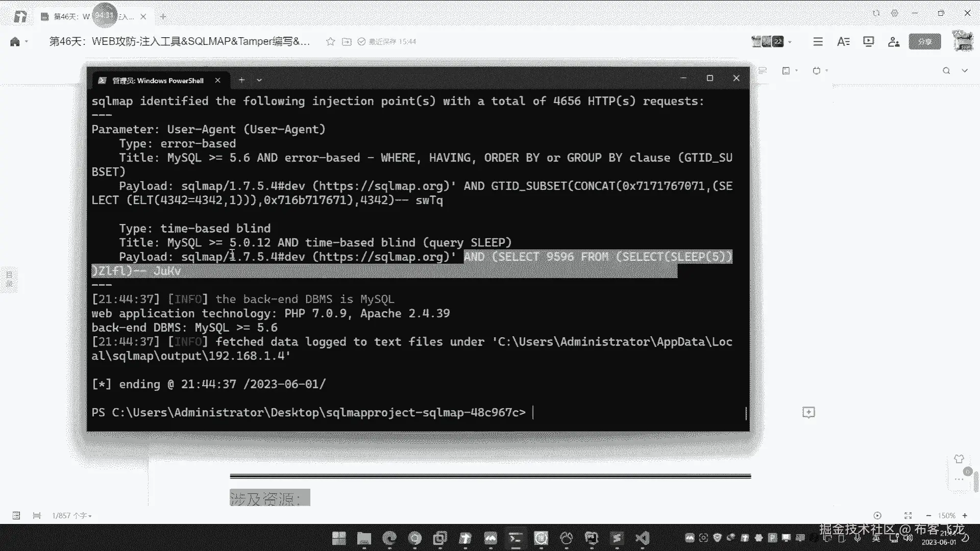Screen dimensions: 980x551
Task: Click the zoom in plus button
Action: tap(965, 516)
